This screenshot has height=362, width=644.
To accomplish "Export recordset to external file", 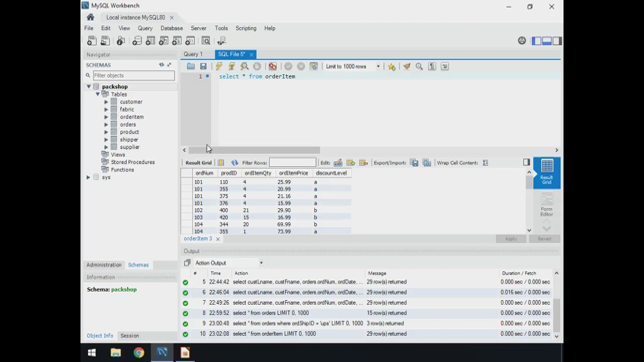I will (x=414, y=163).
